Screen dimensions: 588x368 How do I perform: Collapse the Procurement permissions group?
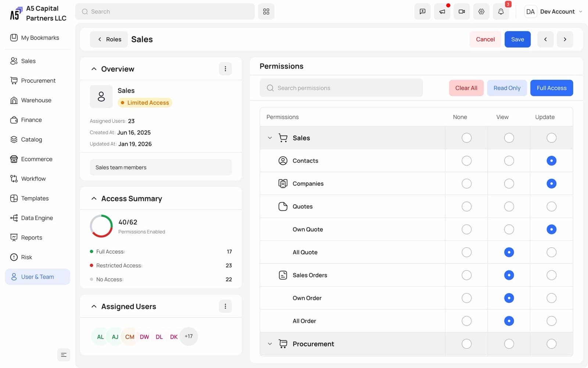270,344
